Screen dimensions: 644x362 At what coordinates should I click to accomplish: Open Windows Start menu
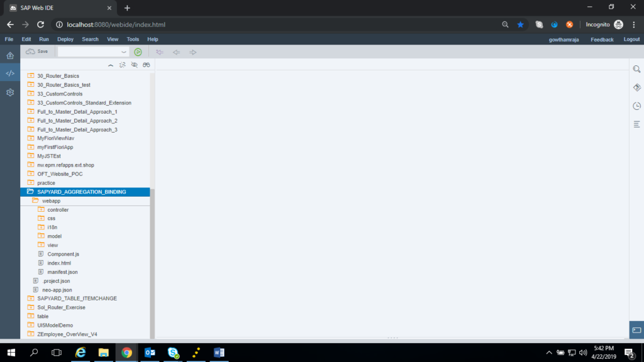click(11, 353)
